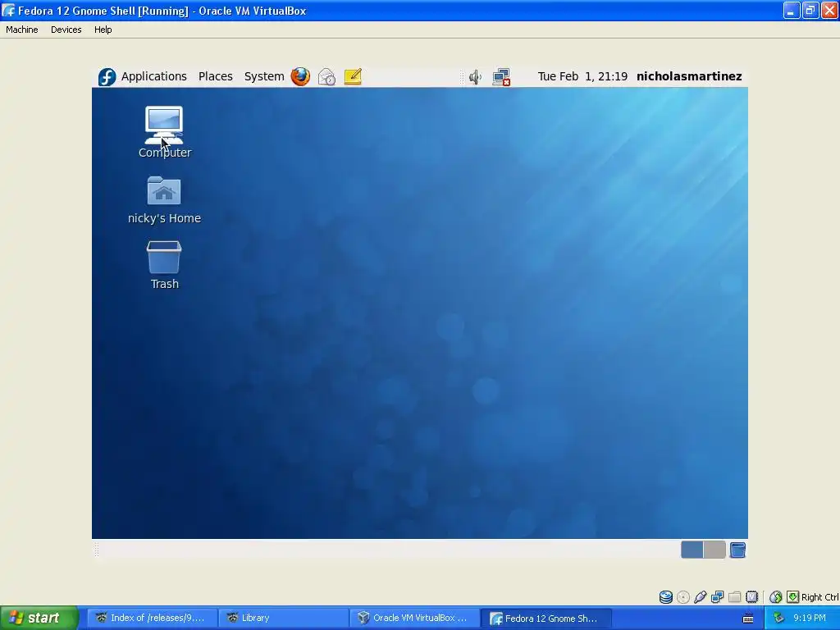Select the Trash desktop icon

pos(164,265)
